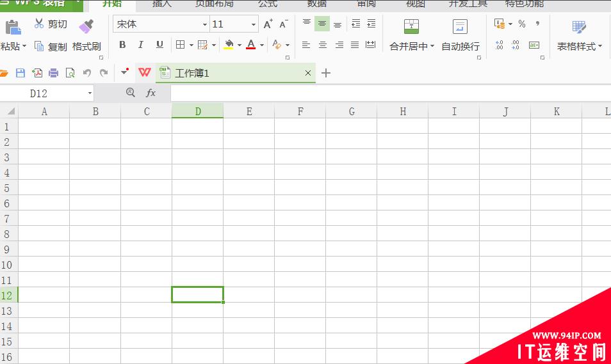Toggle align text left
This screenshot has height=364, width=611.
(306, 45)
